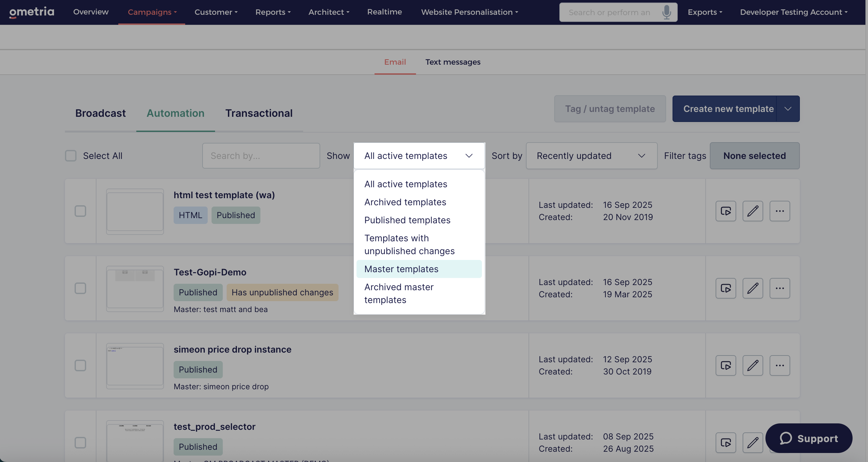Open the Recently updated sort dropdown
Screen dimensions: 868x462
click(591, 156)
